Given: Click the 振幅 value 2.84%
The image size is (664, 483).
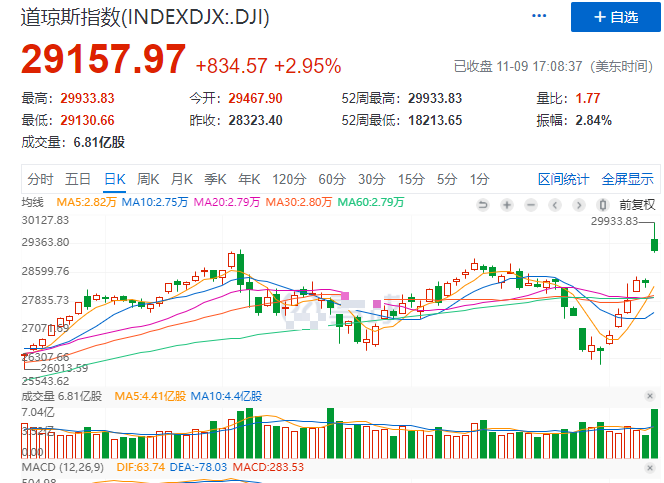Looking at the screenshot, I should [593, 120].
